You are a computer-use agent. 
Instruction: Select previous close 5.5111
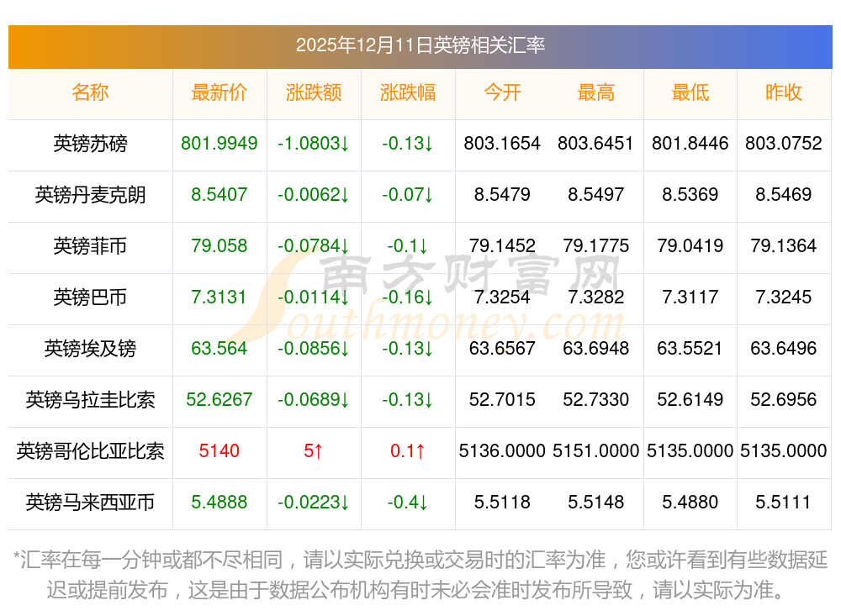[x=784, y=503]
